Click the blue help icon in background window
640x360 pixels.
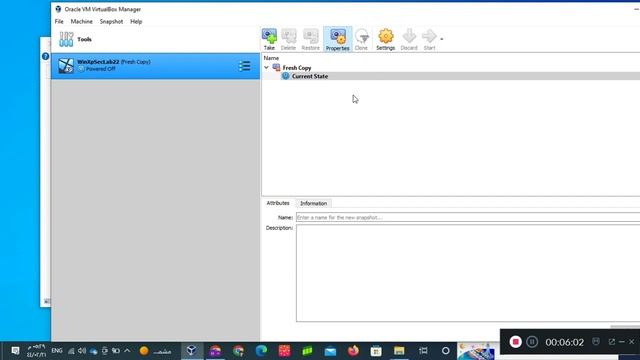[45, 56]
